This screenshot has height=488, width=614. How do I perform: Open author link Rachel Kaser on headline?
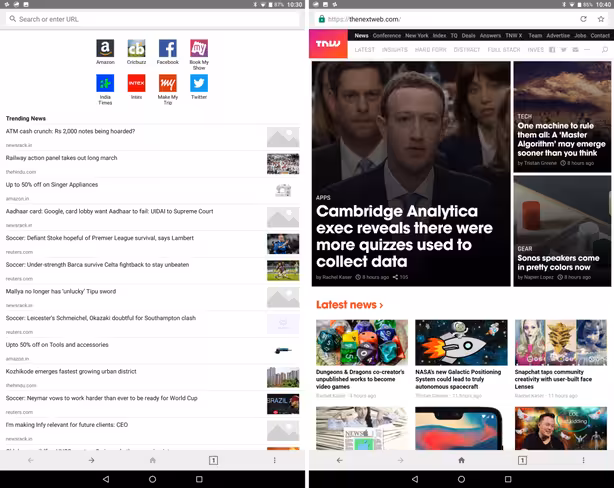[x=337, y=277]
